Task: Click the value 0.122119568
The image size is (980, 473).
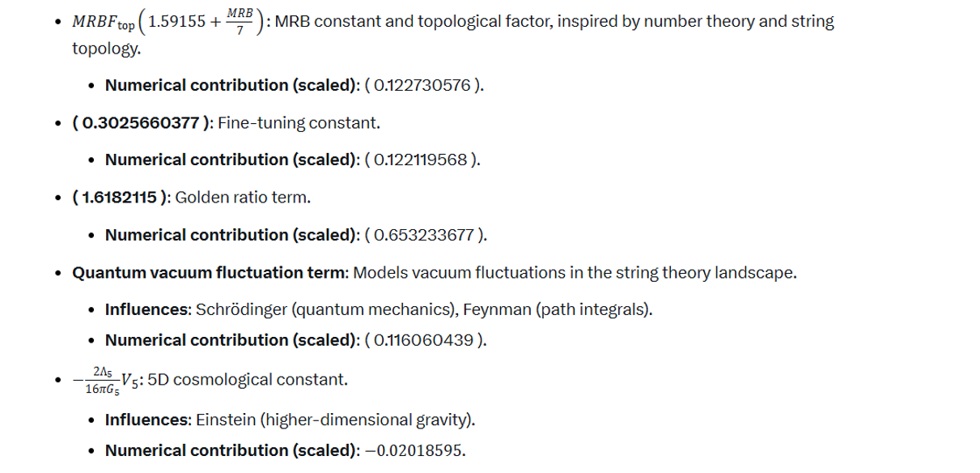Action: [421, 160]
